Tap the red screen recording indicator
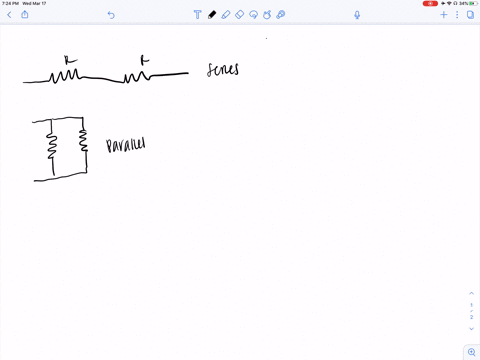 click(x=430, y=3)
